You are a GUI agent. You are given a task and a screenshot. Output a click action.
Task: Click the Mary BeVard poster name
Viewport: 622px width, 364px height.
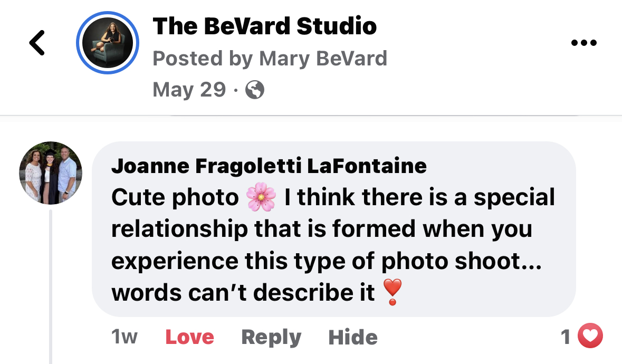[322, 59]
